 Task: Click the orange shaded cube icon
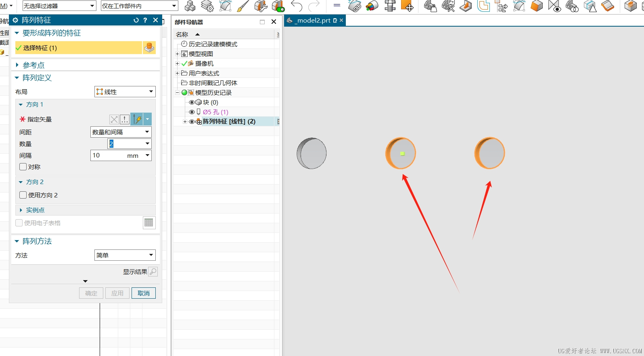click(x=537, y=6)
